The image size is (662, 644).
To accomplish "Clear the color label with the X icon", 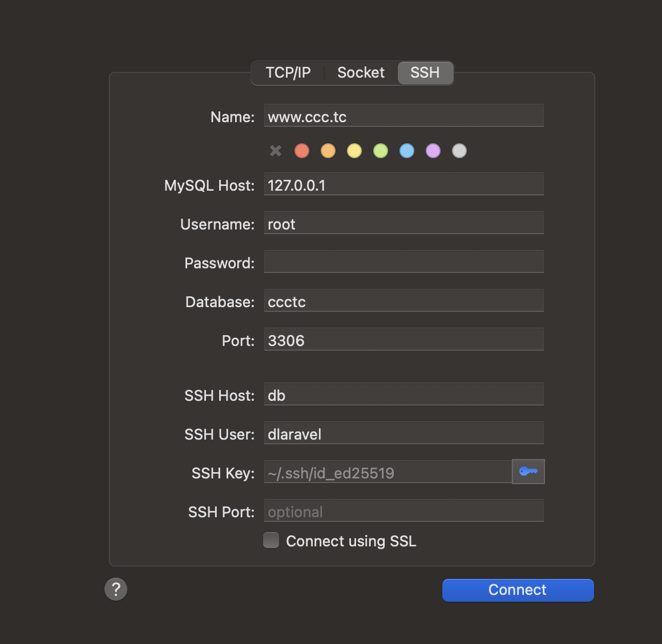I will (276, 151).
